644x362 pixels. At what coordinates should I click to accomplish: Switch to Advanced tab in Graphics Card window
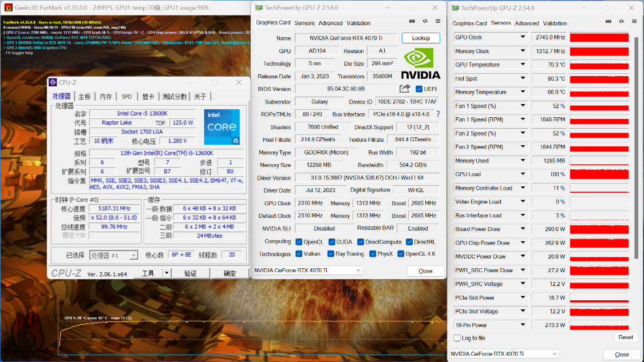coord(331,23)
